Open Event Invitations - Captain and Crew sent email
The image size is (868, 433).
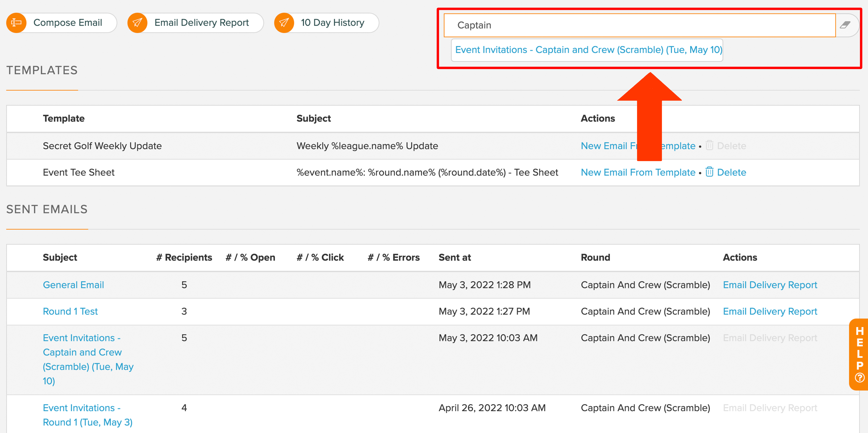[88, 360]
